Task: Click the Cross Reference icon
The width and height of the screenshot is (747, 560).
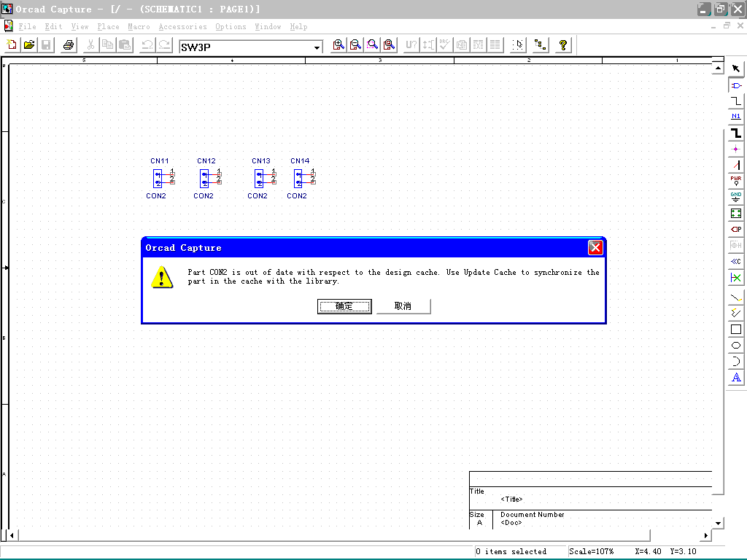Action: pyautogui.click(x=479, y=45)
